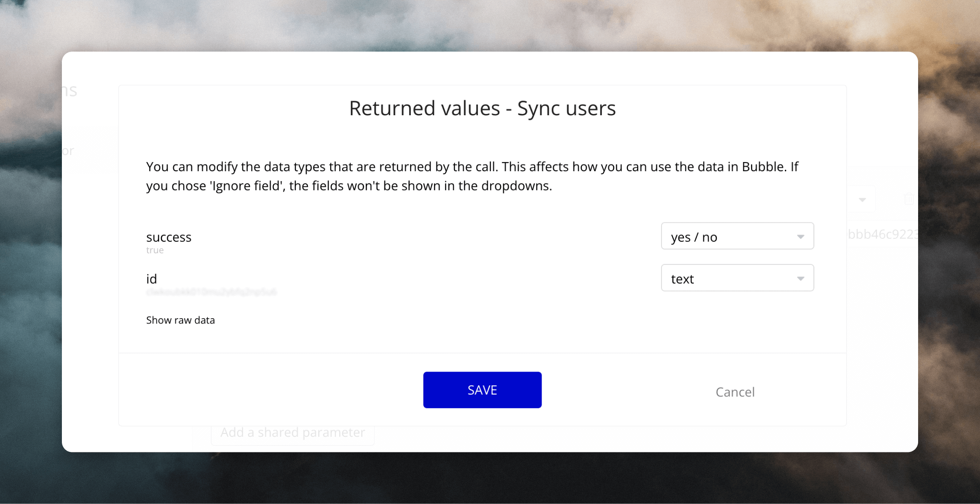
Task: Select the 'success' field label
Action: tap(169, 237)
